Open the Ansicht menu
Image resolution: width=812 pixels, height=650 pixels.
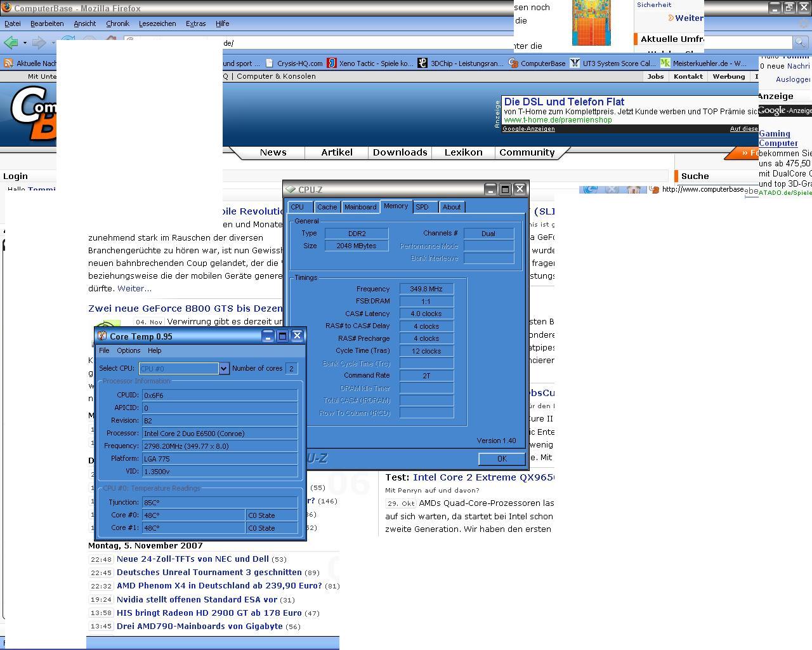pos(84,23)
